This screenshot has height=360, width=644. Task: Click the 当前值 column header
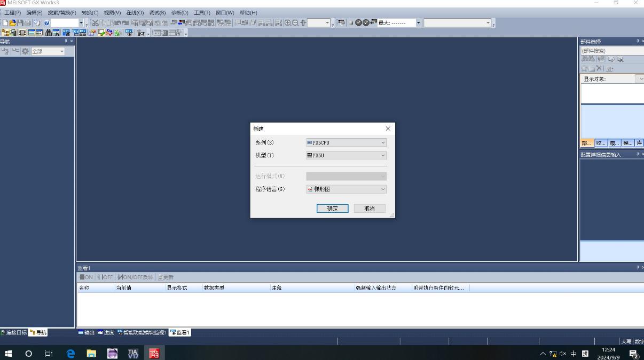point(140,288)
